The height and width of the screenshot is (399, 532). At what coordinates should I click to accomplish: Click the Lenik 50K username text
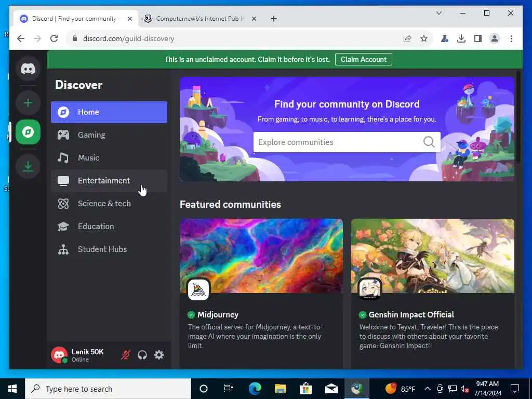(87, 352)
